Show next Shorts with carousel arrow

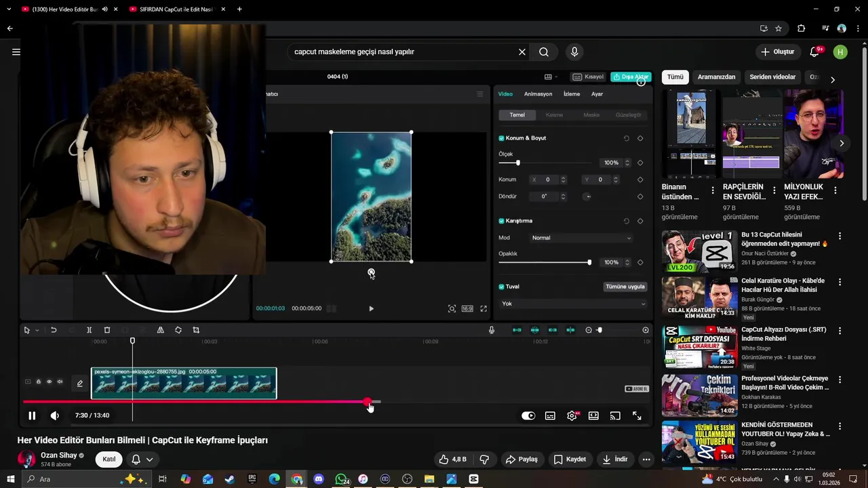click(842, 143)
